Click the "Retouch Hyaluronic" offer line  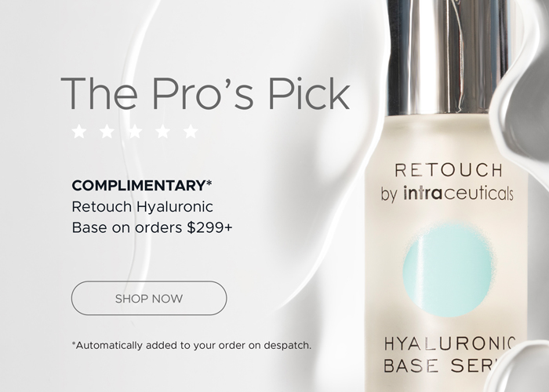[x=142, y=206]
